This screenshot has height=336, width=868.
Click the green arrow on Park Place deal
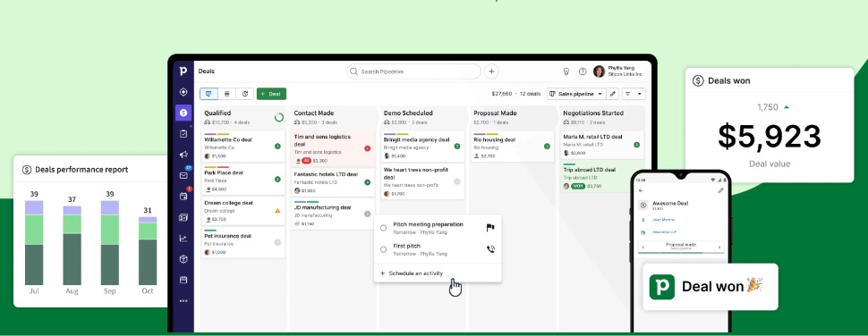click(277, 179)
